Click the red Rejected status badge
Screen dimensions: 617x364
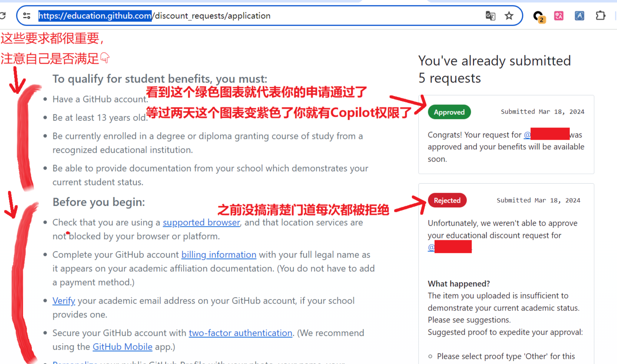point(447,200)
